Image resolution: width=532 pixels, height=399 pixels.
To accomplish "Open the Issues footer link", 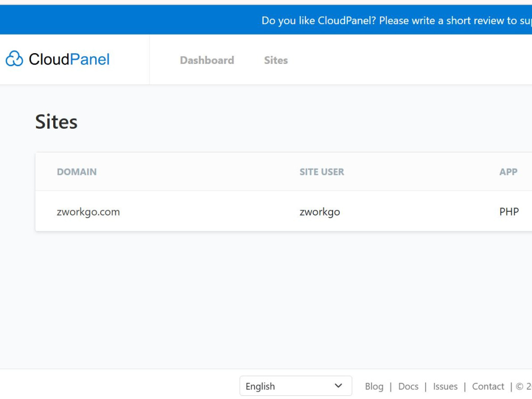I will [x=445, y=386].
